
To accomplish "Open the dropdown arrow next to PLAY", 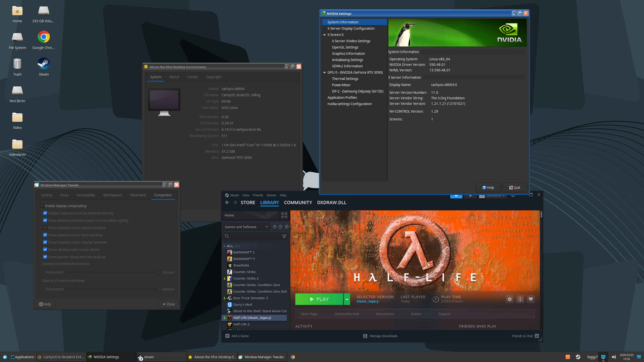I will point(347,299).
